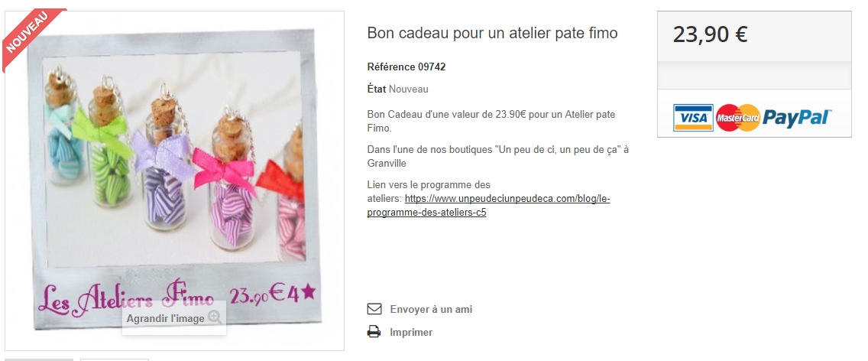Click the MasterCard logo
The height and width of the screenshot is (361, 868).
[x=738, y=118]
